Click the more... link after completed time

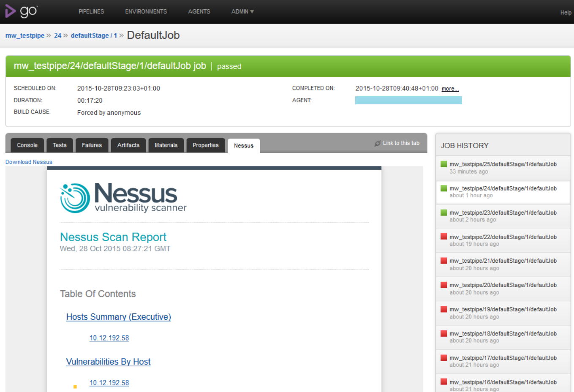(450, 89)
